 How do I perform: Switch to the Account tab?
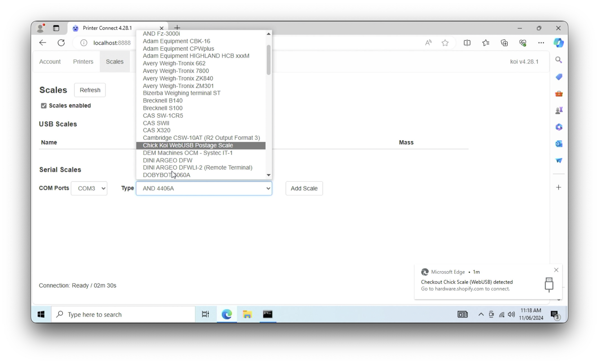pyautogui.click(x=50, y=61)
